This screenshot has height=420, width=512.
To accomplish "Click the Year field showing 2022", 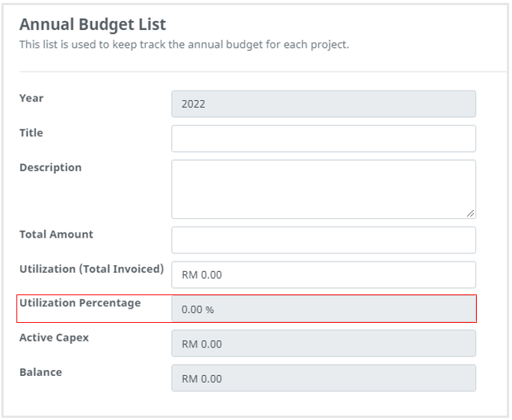I will (x=324, y=104).
